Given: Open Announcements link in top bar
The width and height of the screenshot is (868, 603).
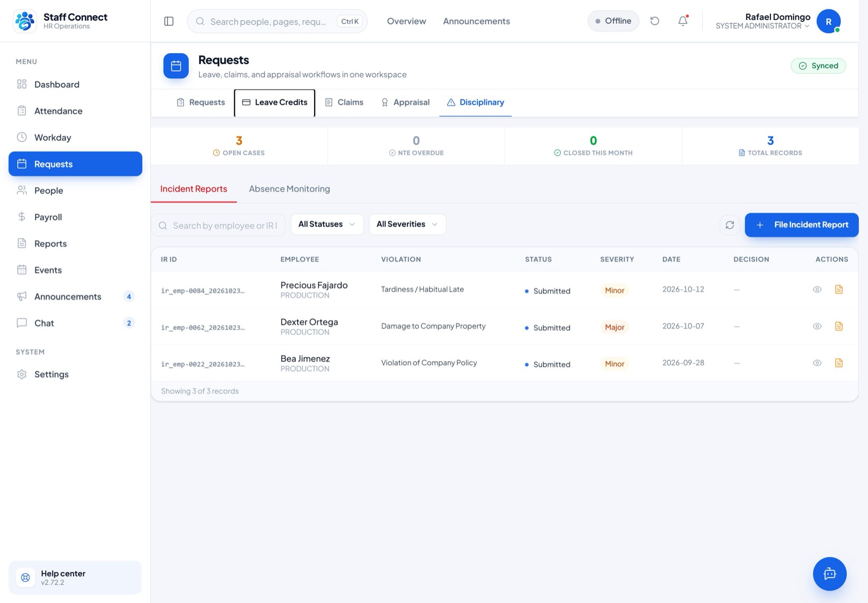Looking at the screenshot, I should point(476,21).
